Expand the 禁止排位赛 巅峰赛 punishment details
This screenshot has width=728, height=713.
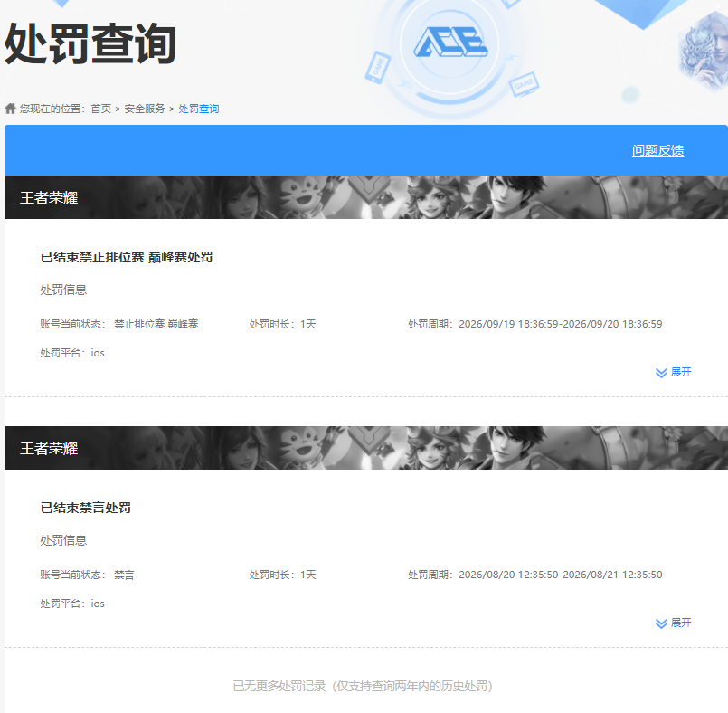coord(673,373)
